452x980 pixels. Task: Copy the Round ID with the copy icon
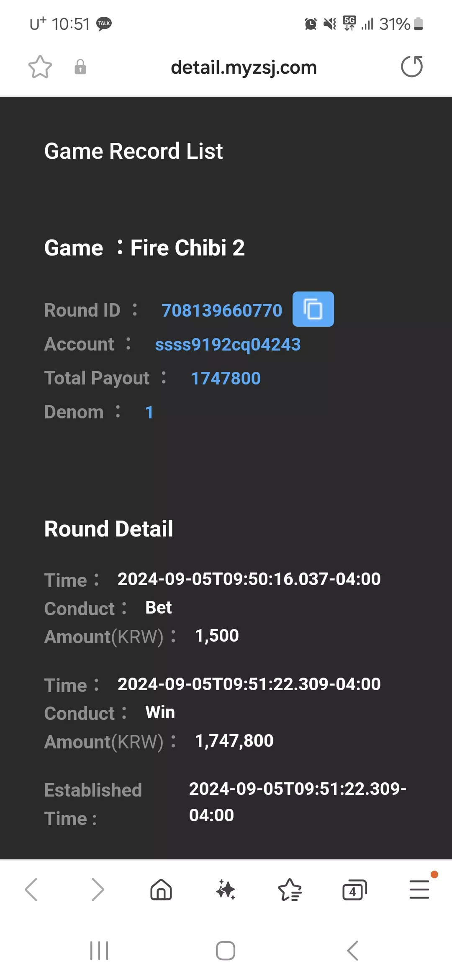point(313,309)
